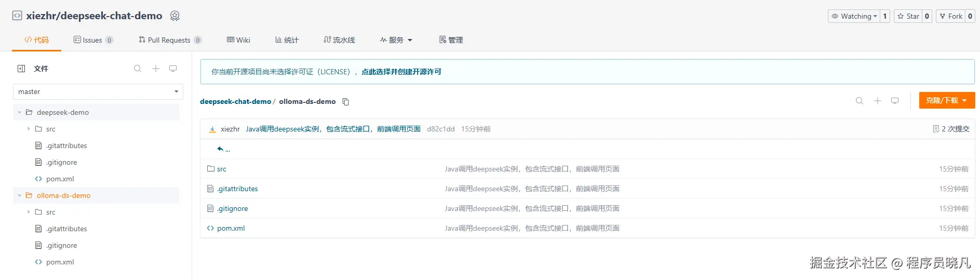Screen dimensions: 980x279
Task: Open .gitattributes in file list
Action: [x=237, y=189]
